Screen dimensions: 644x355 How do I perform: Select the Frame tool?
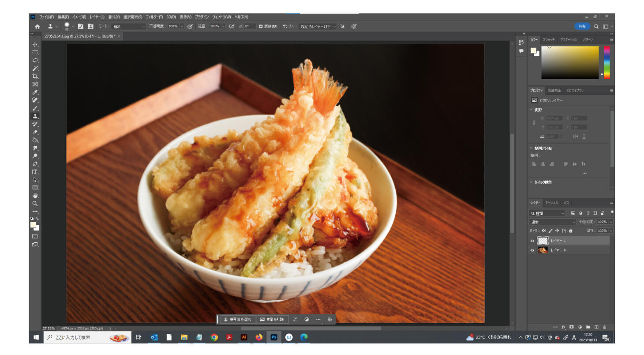click(35, 84)
